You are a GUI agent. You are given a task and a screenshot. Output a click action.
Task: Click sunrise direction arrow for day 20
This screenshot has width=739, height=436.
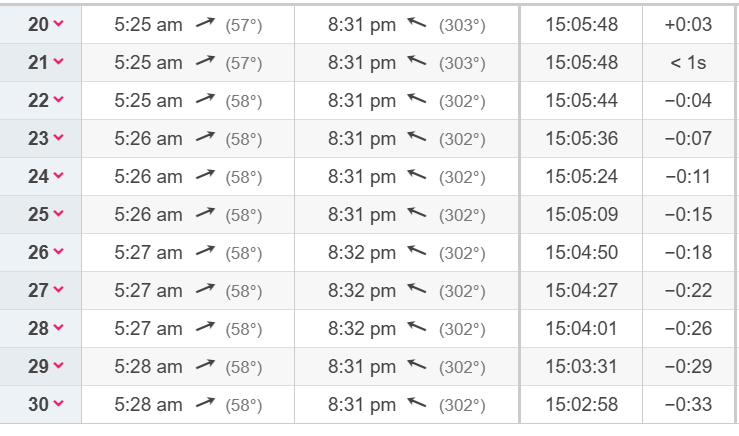(x=205, y=22)
